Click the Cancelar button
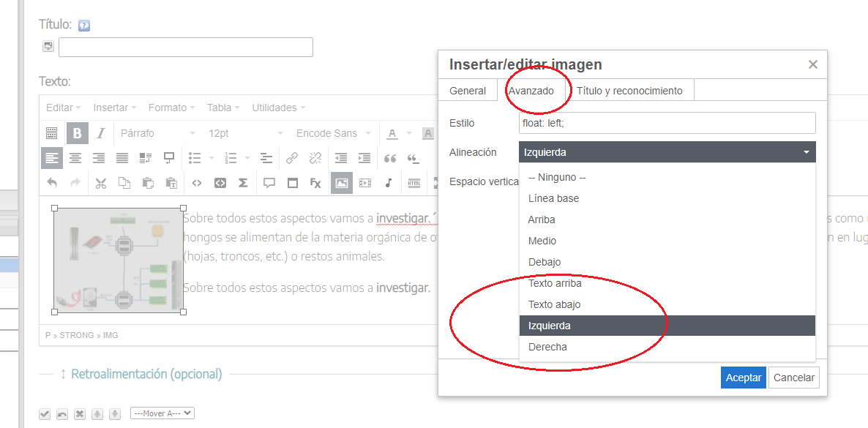Image resolution: width=868 pixels, height=428 pixels. (x=794, y=378)
